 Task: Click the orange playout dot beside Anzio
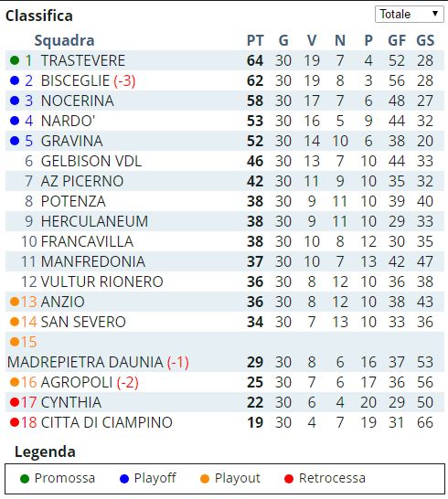click(15, 301)
